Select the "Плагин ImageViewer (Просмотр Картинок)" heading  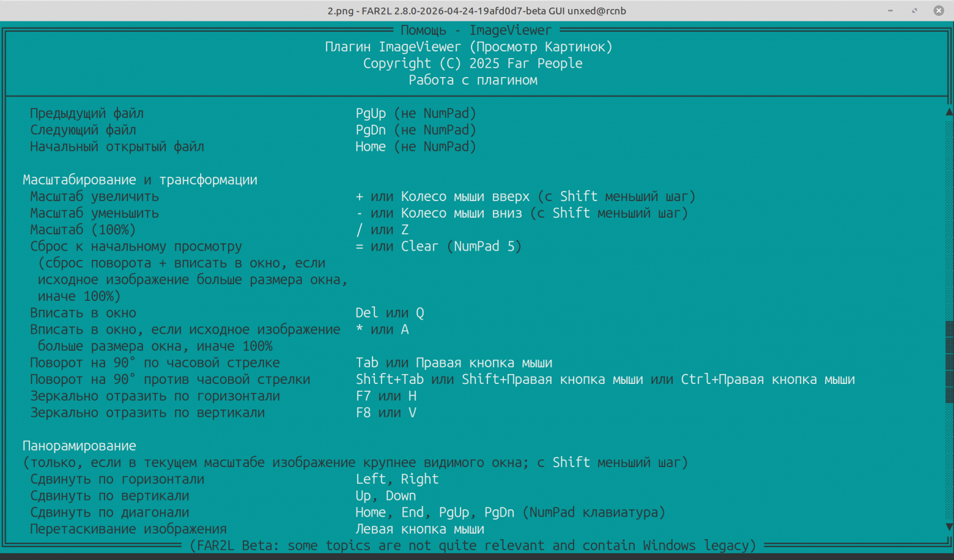pyautogui.click(x=468, y=47)
